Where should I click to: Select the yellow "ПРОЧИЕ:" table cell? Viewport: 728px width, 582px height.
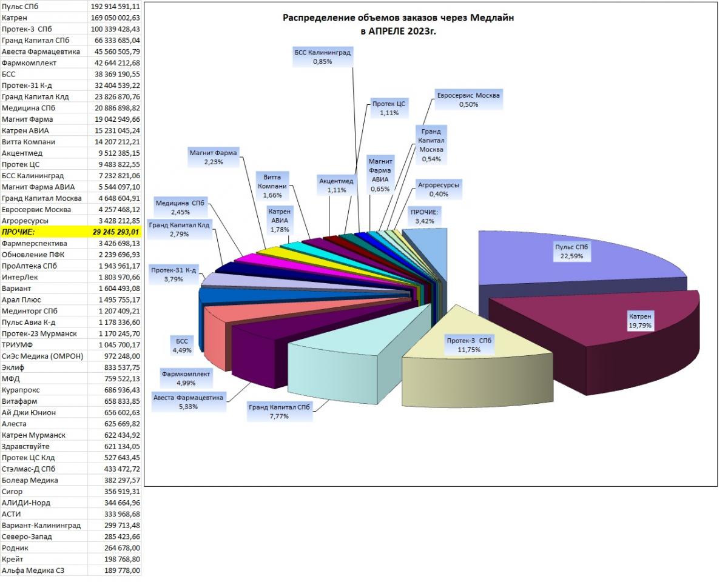[x=44, y=232]
